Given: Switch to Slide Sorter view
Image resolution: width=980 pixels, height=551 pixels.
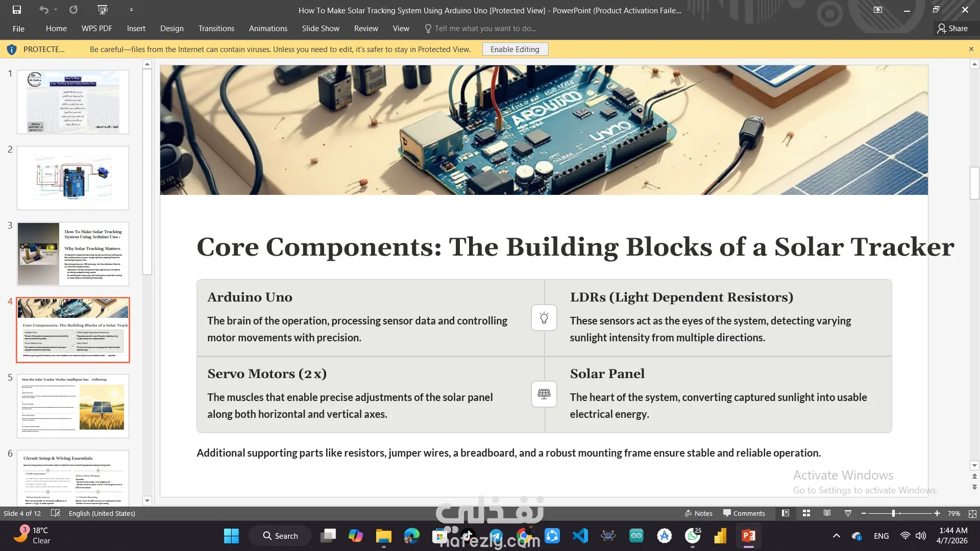Looking at the screenshot, I should click(x=806, y=513).
